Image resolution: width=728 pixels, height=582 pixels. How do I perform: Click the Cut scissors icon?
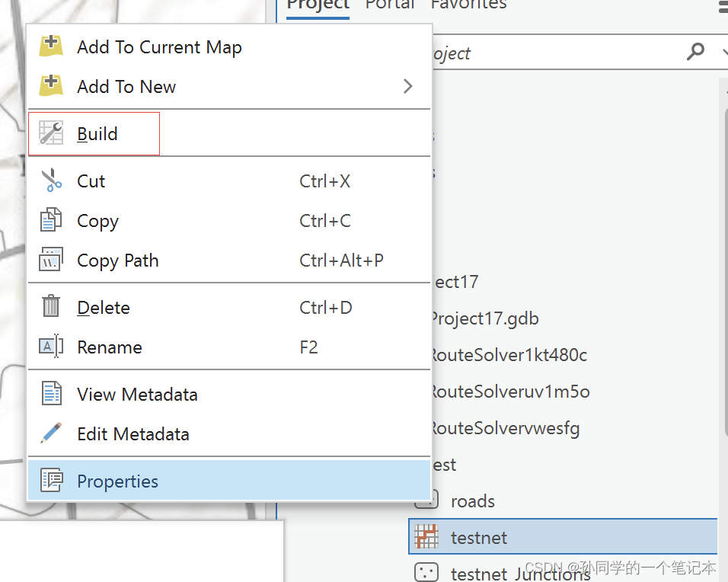(51, 181)
